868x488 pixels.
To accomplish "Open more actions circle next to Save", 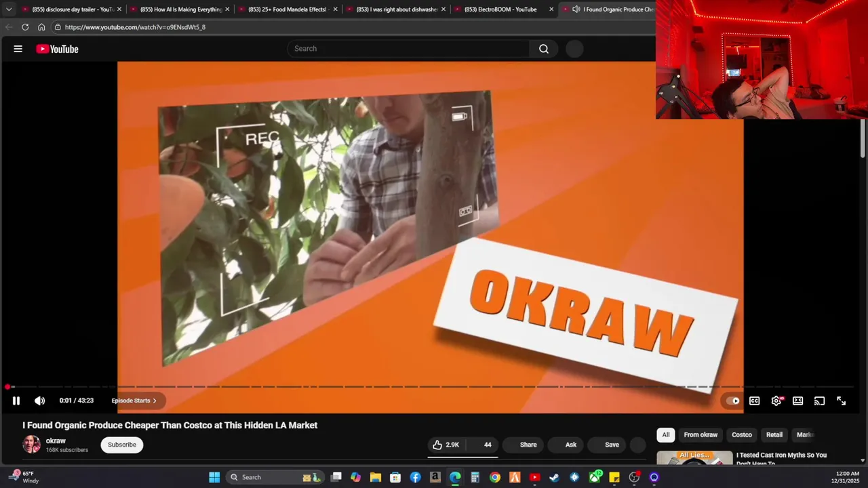I will (637, 445).
